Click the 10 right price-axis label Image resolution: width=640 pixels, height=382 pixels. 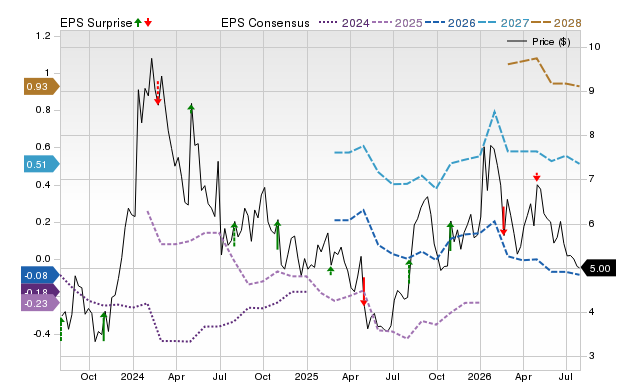(594, 47)
